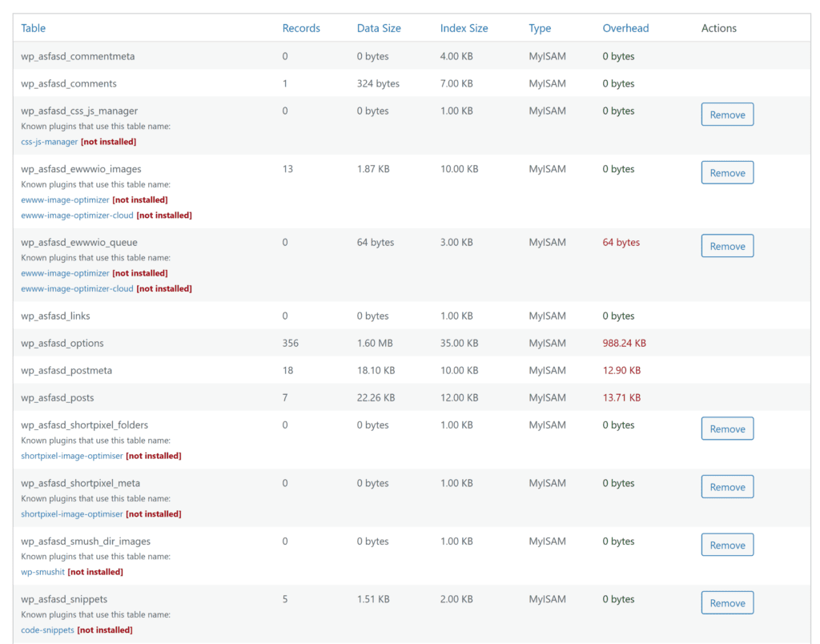Select the wp_asfasd_posts table name
Screen dimensions: 820x644
tap(58, 397)
